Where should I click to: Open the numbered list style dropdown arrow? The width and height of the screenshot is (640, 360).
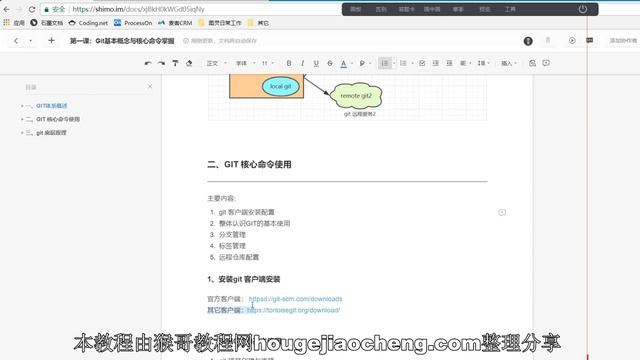coord(394,63)
